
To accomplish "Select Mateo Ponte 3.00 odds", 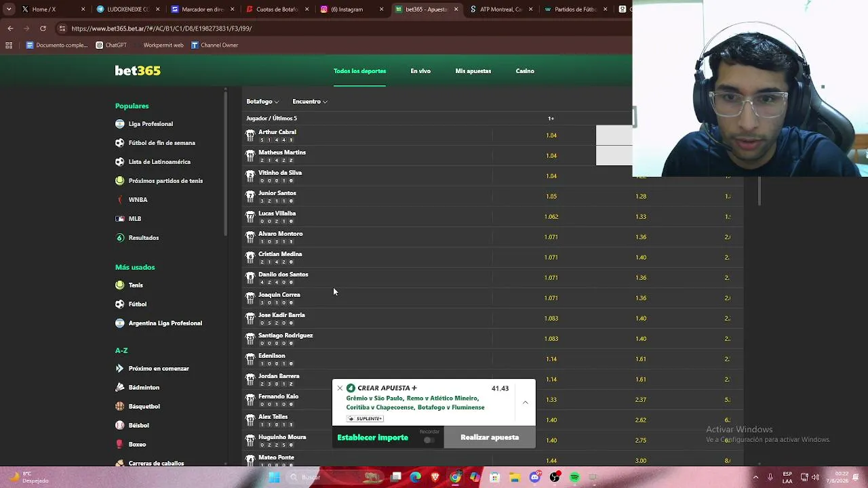I will 641,461.
